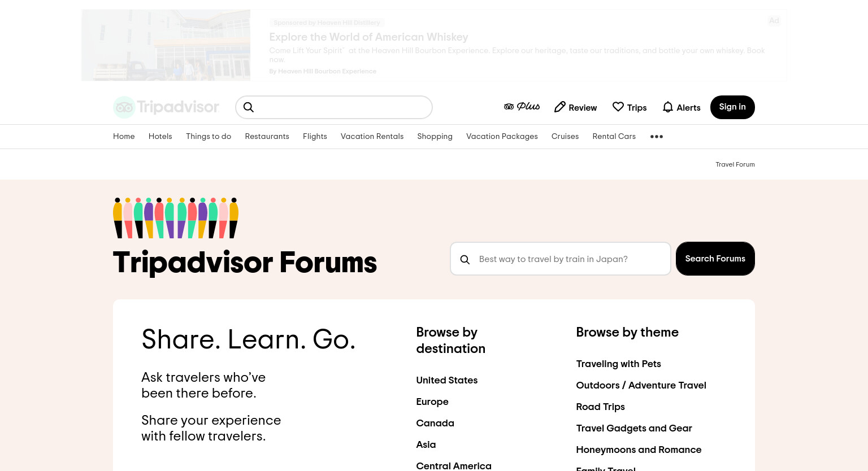868x471 pixels.
Task: Open the Vacation Rentals nav item
Action: 372,137
